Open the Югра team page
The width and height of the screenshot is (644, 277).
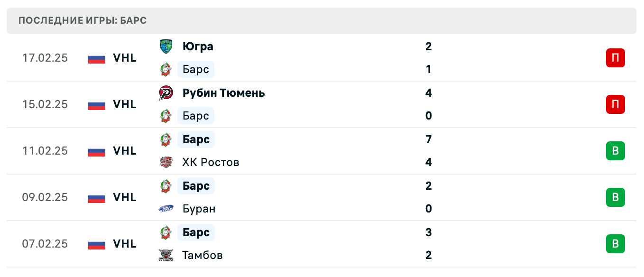198,46
